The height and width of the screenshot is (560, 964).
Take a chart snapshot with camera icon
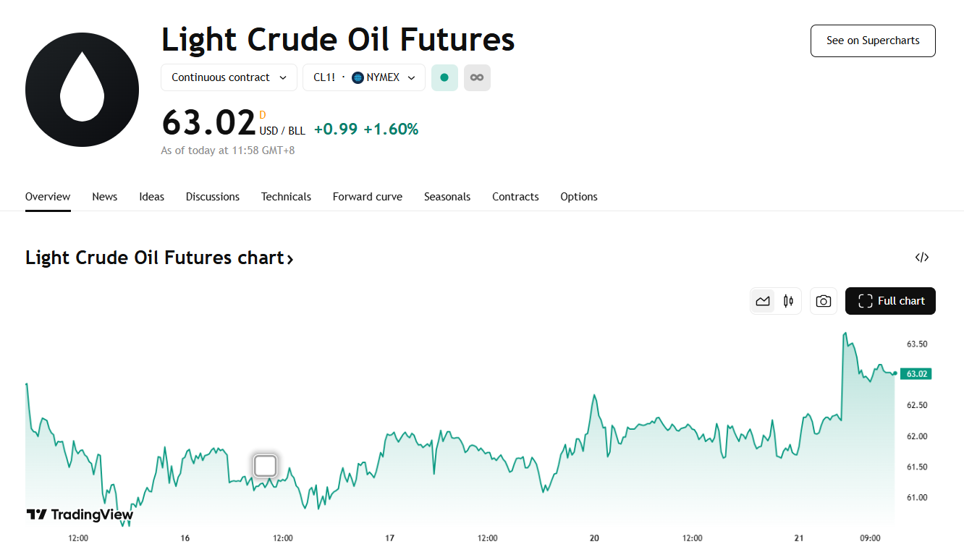click(x=823, y=301)
